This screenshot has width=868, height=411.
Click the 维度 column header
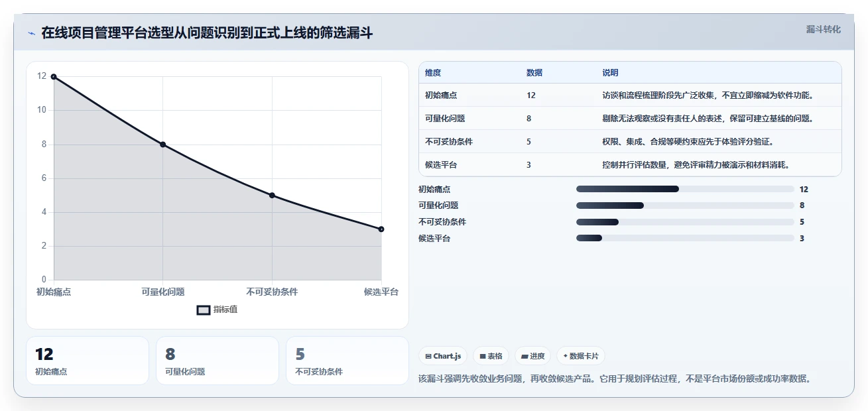[433, 73]
